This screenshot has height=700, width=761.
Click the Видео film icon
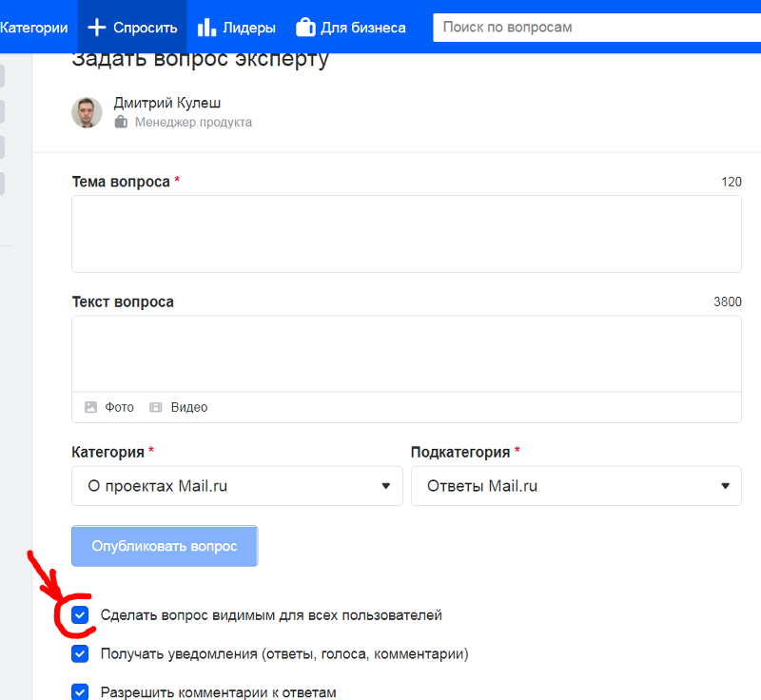[156, 407]
